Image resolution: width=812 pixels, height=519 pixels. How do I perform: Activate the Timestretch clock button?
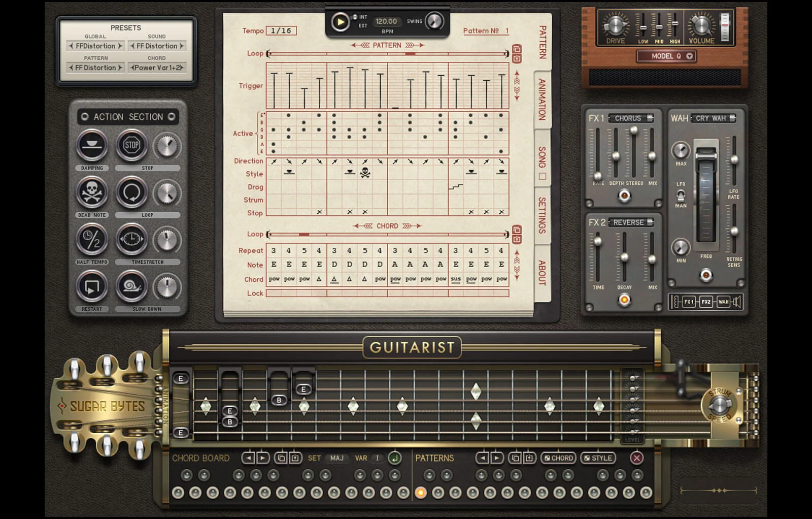131,240
